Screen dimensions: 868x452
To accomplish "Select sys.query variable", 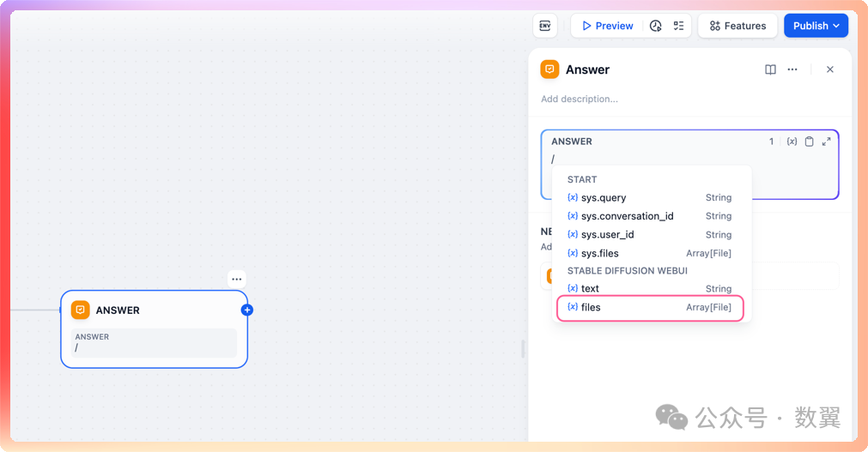I will pyautogui.click(x=650, y=197).
